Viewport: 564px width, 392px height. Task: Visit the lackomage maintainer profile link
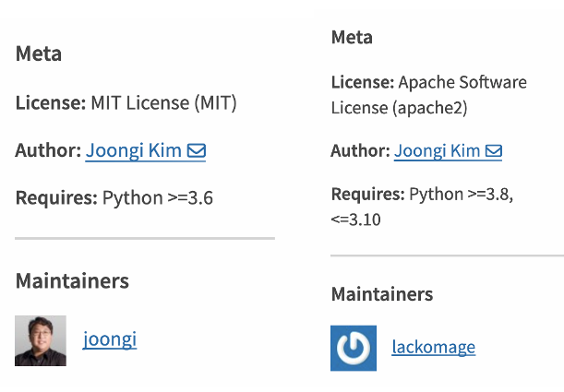point(434,347)
